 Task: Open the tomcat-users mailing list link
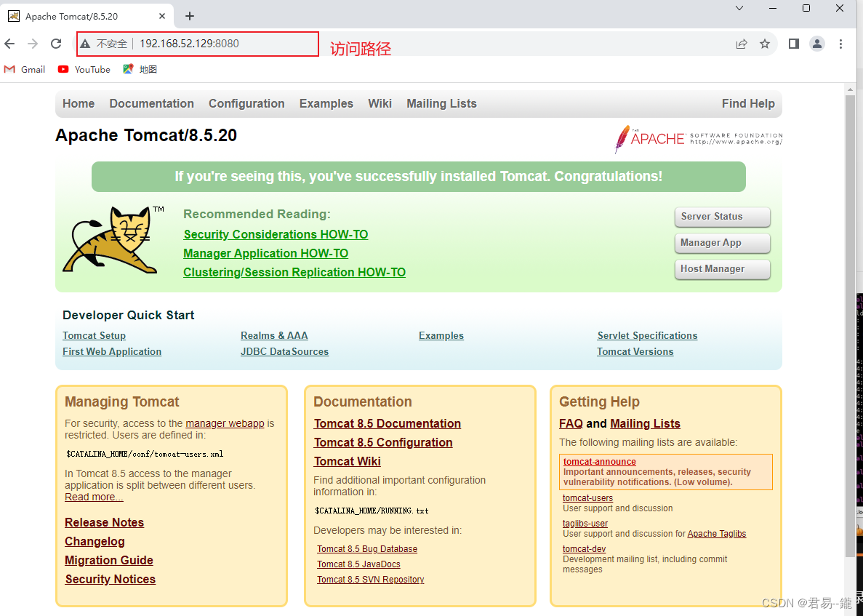pos(587,498)
